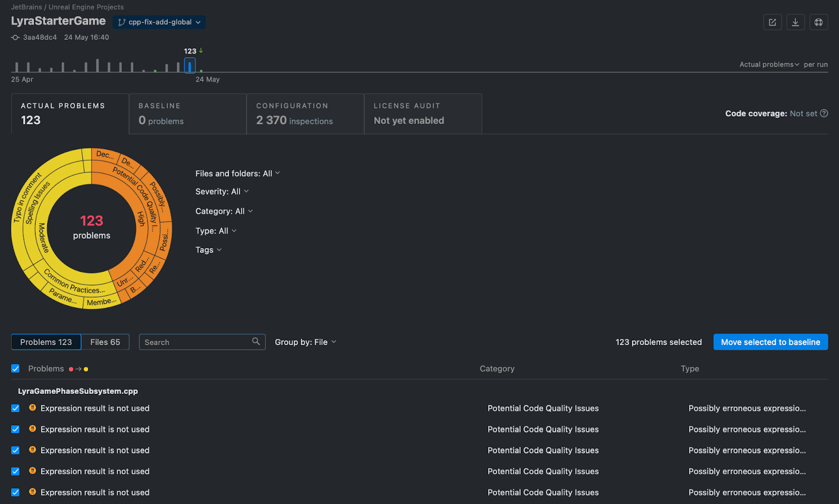Select the License Audit tab
Viewport: 839px width, 504px height.
coord(423,114)
